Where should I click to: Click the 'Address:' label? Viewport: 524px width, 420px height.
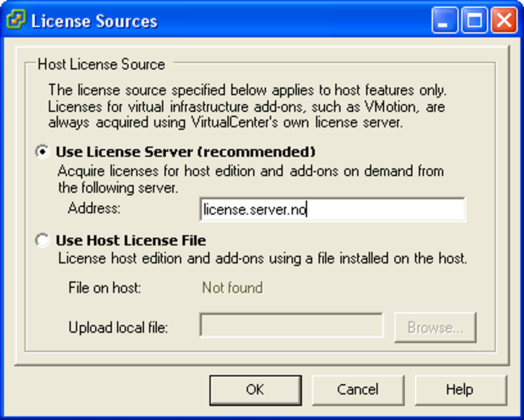94,209
